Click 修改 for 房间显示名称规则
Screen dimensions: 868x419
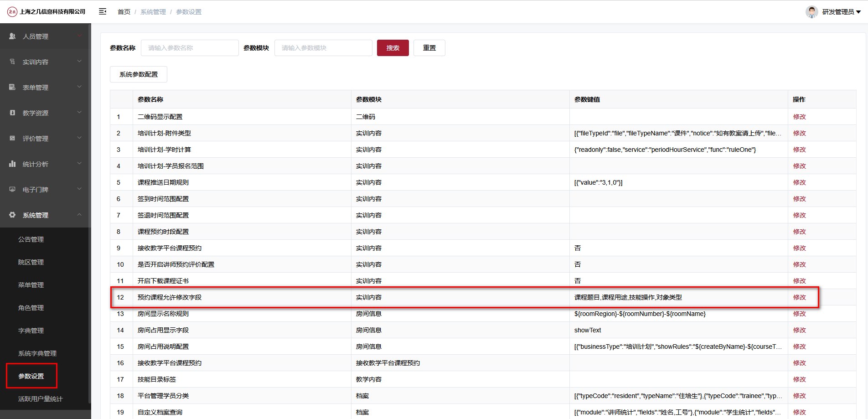pos(799,314)
